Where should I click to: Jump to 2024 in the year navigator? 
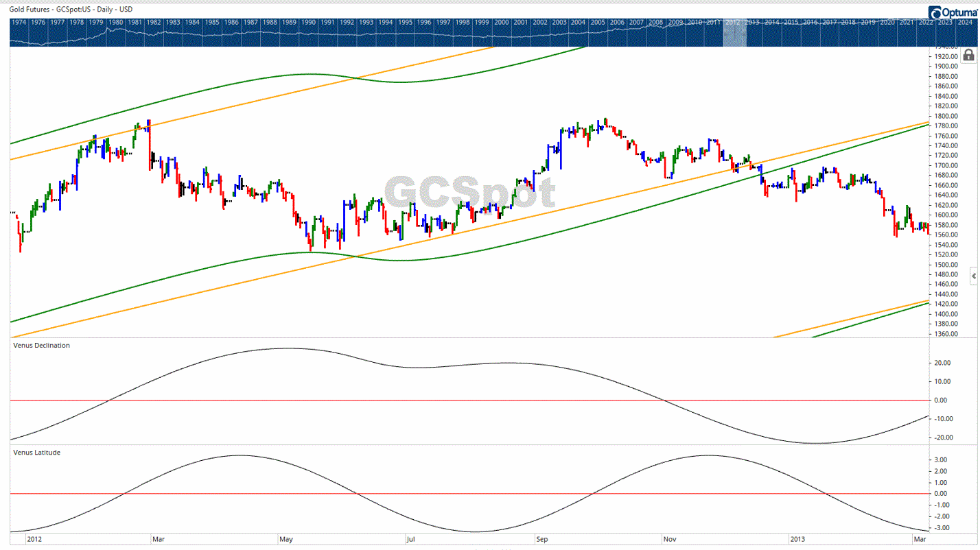[x=965, y=23]
